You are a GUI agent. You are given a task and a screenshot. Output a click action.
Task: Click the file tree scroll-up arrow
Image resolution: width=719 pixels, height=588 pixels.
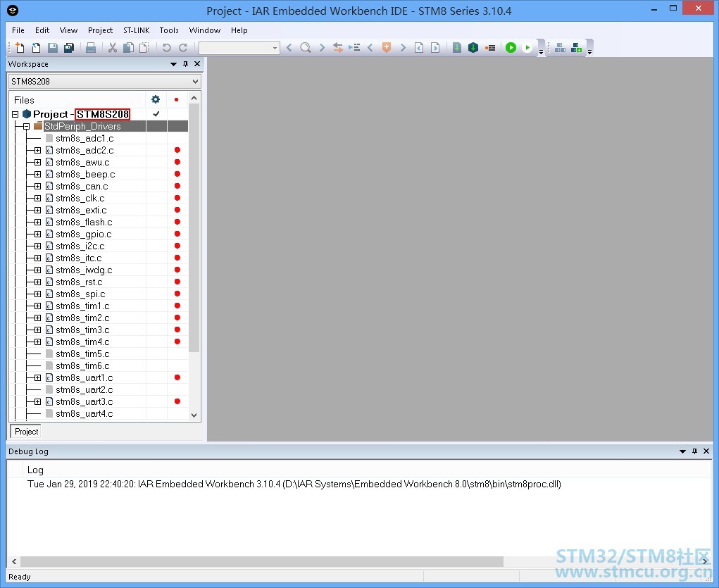coord(194,98)
